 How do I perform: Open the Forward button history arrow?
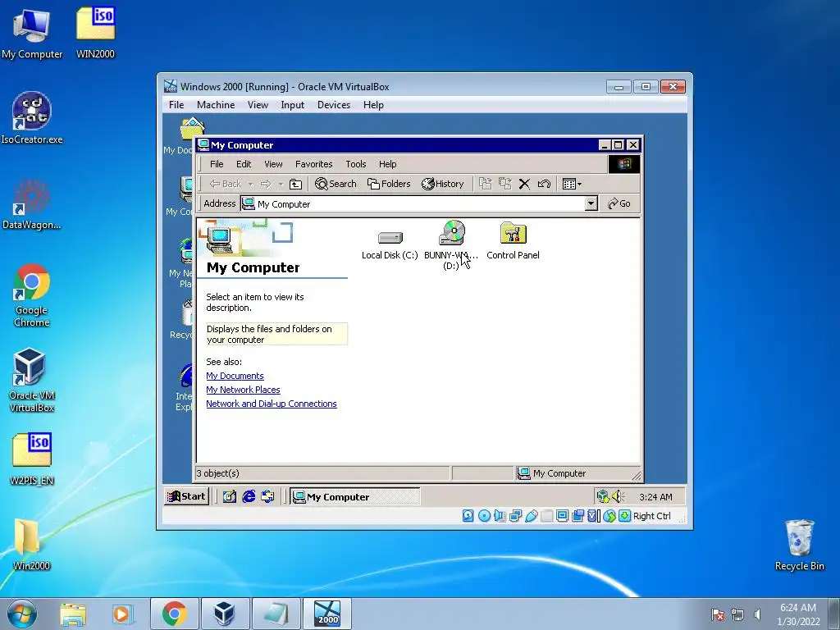pyautogui.click(x=281, y=185)
